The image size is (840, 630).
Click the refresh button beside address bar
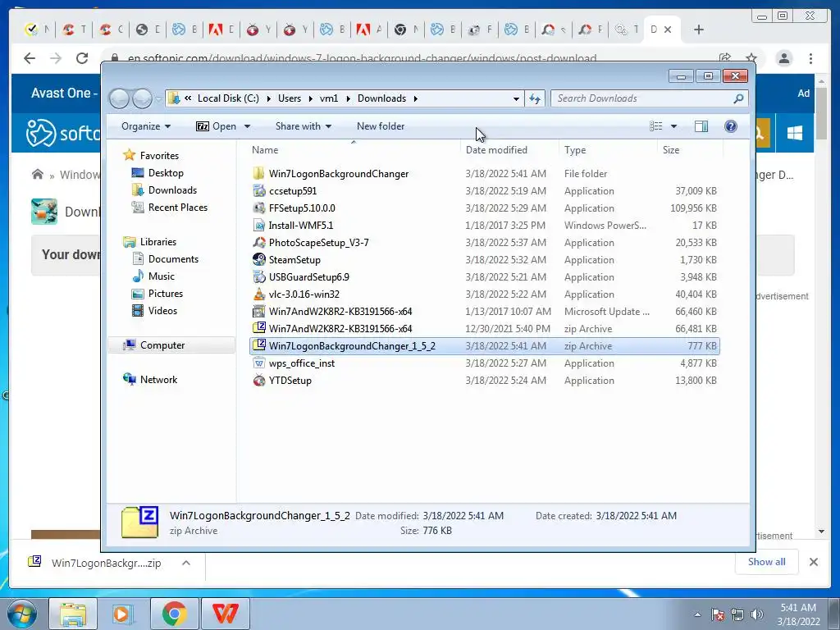tap(535, 98)
